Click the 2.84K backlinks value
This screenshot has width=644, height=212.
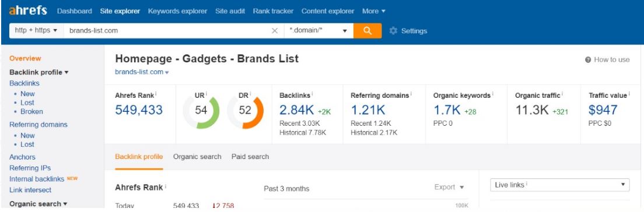coord(296,110)
